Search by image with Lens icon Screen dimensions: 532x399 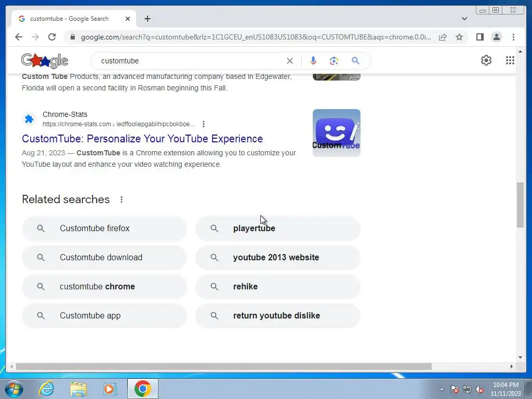point(334,61)
